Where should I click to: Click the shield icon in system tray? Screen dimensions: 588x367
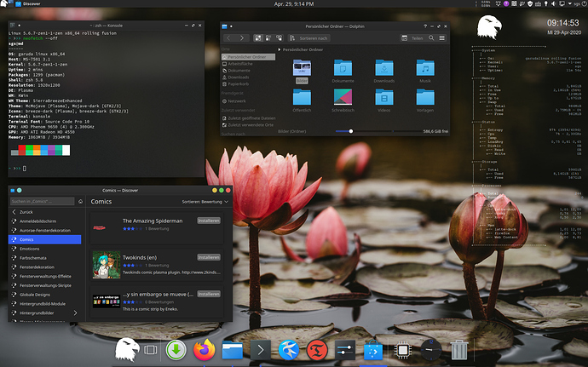tap(530, 3)
